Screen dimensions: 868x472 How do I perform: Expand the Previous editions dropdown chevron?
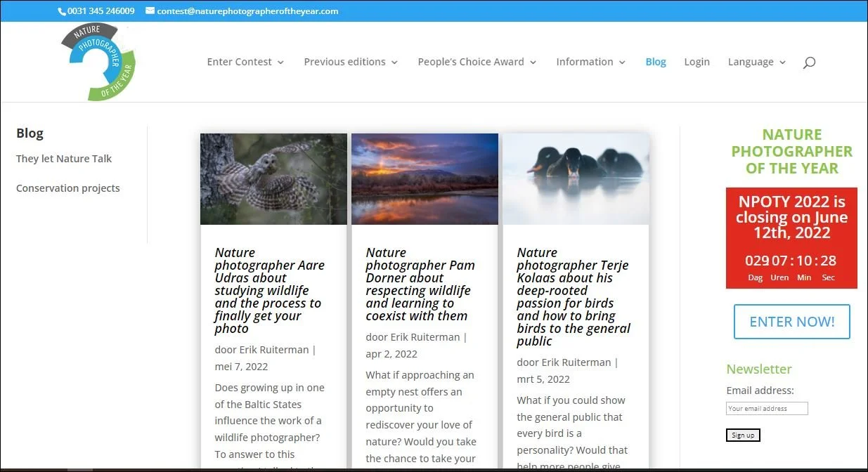click(394, 63)
